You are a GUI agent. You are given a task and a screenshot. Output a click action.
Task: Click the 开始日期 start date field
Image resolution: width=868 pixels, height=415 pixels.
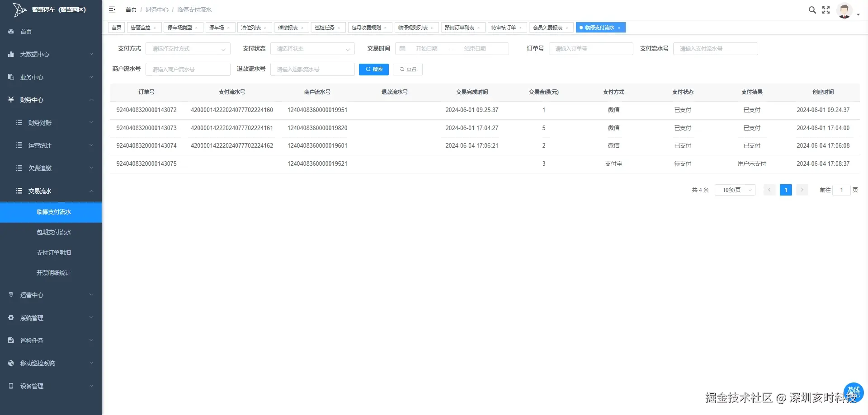pyautogui.click(x=427, y=49)
